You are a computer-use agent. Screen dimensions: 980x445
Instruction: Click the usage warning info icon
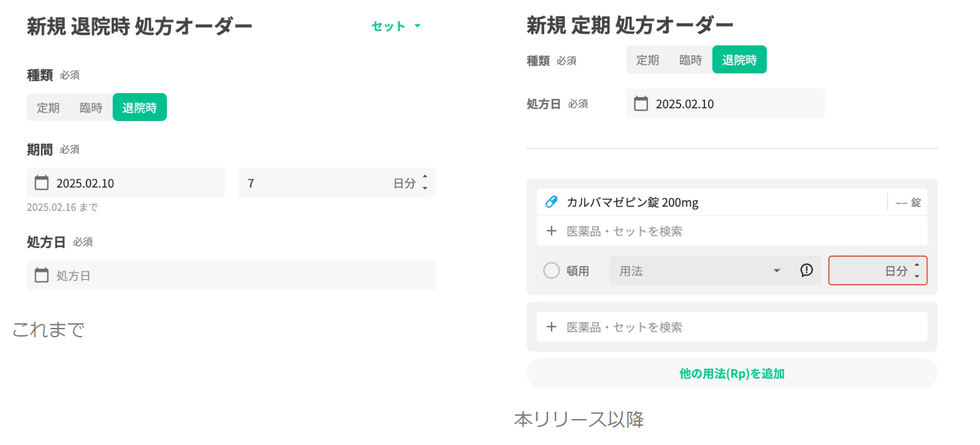[x=806, y=271]
